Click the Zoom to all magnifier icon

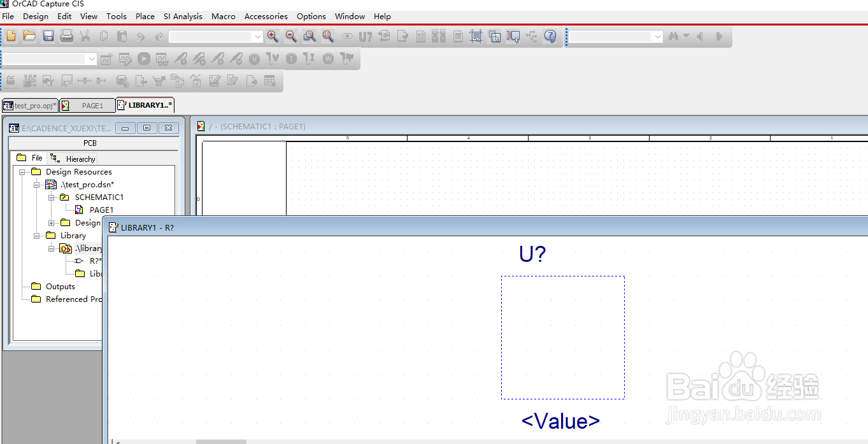click(x=328, y=36)
